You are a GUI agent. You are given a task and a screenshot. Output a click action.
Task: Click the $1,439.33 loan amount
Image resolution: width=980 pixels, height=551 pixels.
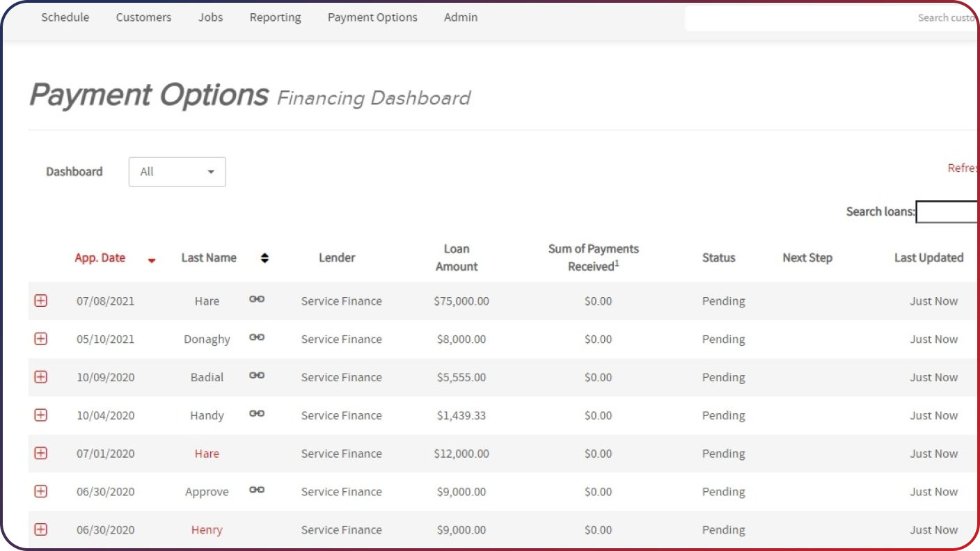pyautogui.click(x=461, y=415)
